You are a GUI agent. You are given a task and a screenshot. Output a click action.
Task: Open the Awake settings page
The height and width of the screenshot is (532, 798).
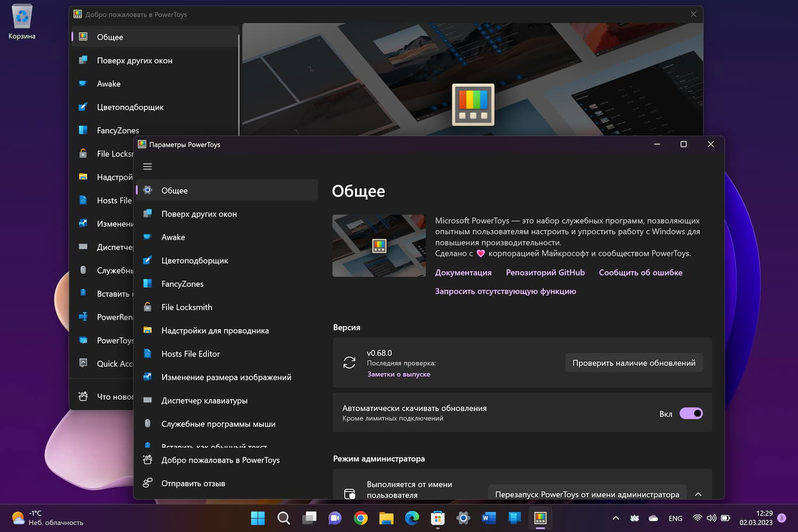click(227, 237)
